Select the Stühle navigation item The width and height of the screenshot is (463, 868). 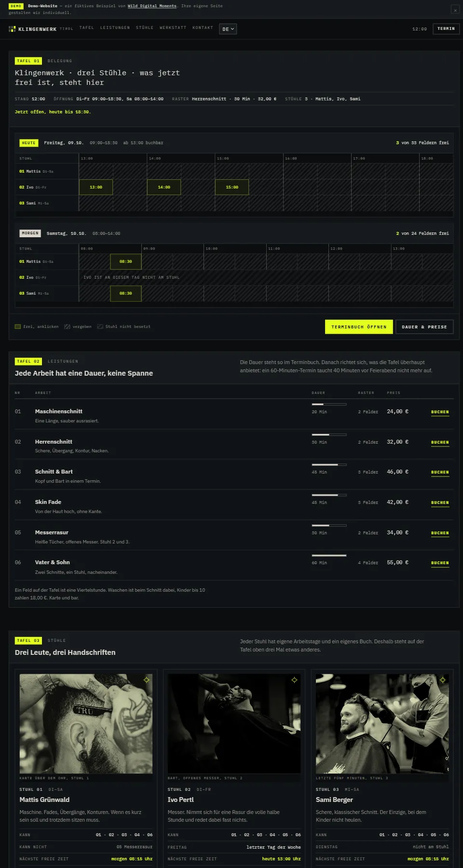(x=145, y=28)
